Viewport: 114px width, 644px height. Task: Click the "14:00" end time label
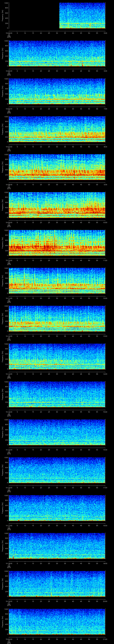(105, 374)
